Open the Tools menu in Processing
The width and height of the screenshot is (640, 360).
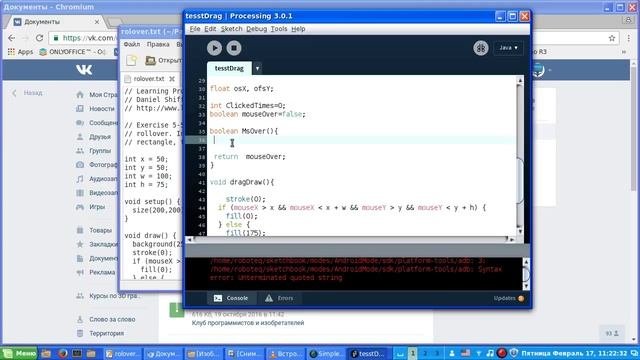tap(279, 29)
